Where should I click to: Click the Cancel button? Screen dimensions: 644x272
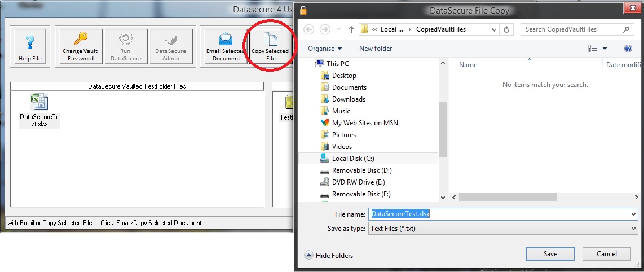(x=606, y=254)
